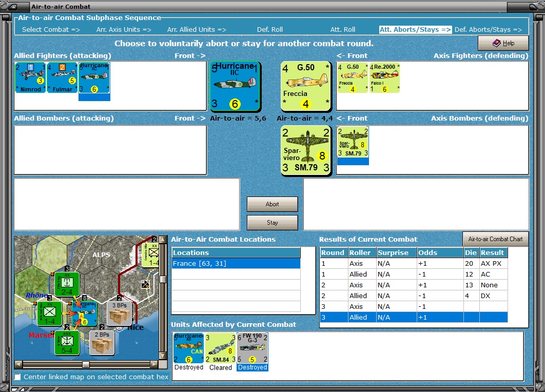Click Stay for another combat round
The image size is (545, 392).
[272, 222]
